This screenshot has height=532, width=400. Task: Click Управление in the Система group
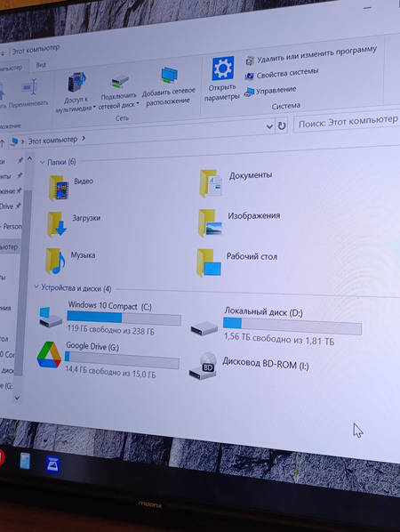tap(276, 90)
